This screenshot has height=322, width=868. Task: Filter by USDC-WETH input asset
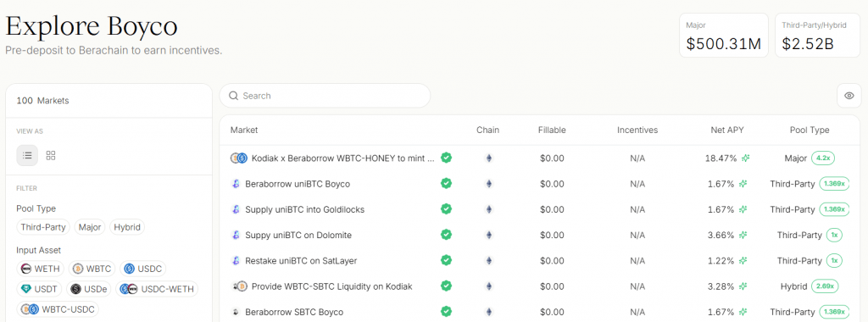[157, 289]
